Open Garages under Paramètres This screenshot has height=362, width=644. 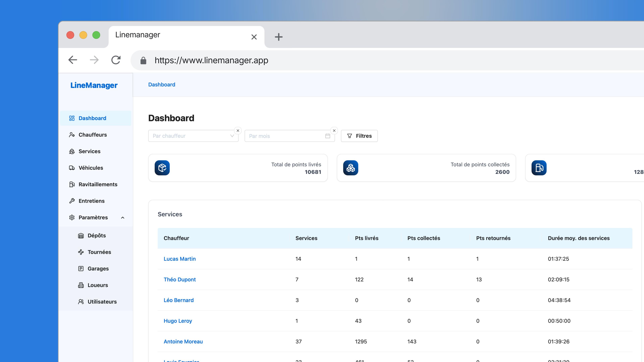point(95,268)
